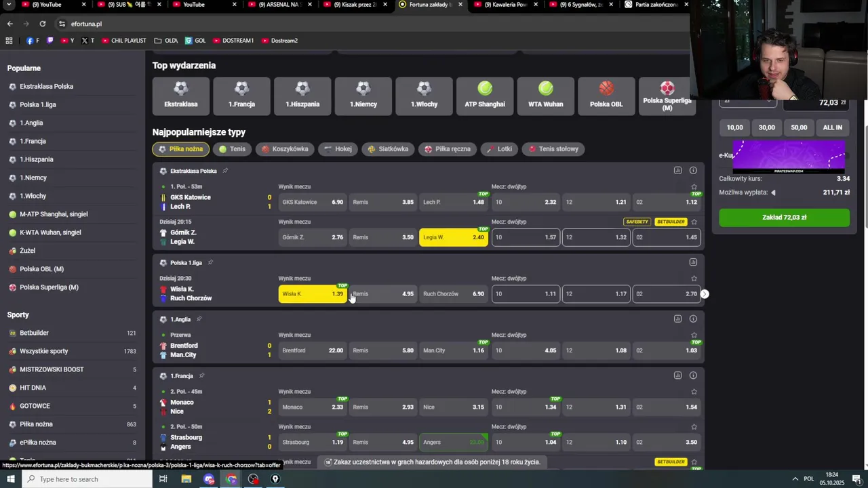
Task: Reload the eFortuna browser page
Action: (x=42, y=24)
